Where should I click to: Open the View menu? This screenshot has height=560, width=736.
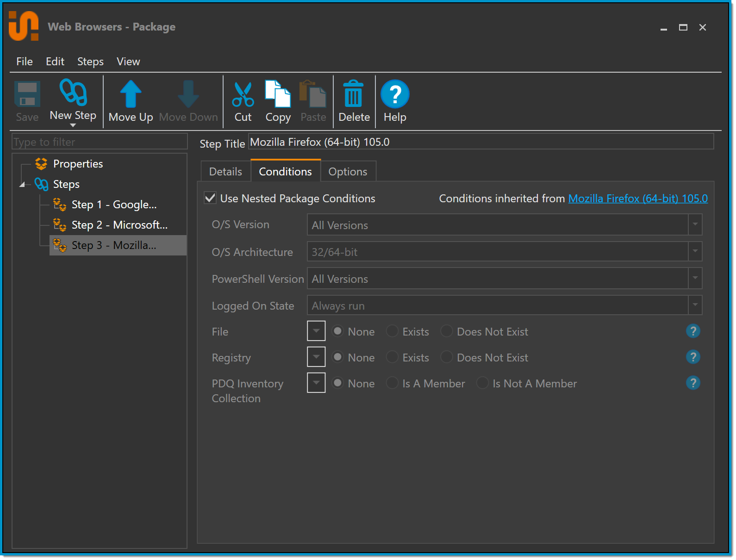click(x=128, y=62)
